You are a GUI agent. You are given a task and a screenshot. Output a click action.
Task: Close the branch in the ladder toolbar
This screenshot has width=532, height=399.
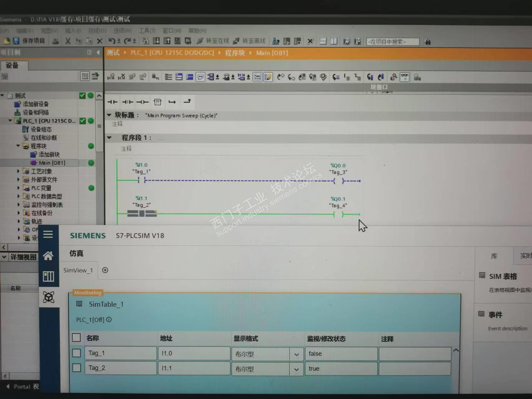[x=187, y=101]
